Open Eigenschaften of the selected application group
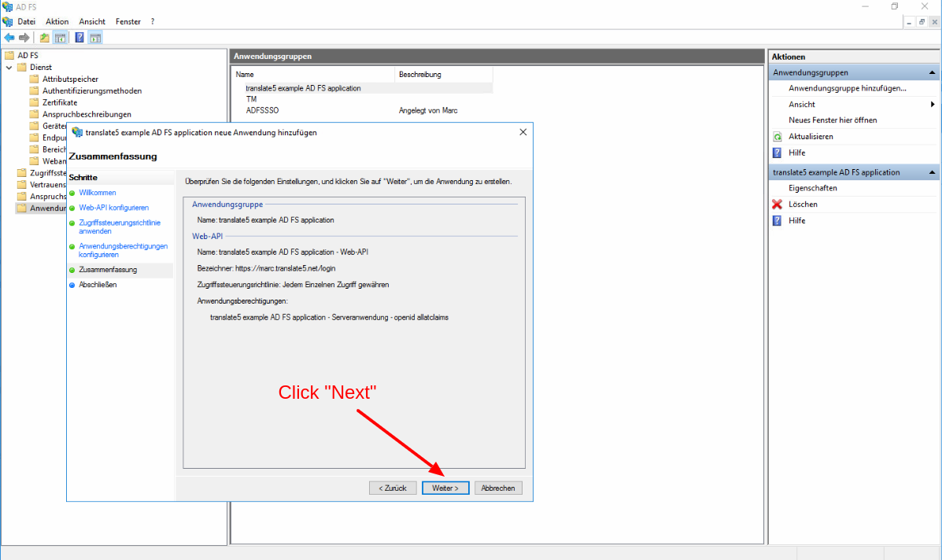Viewport: 942px width, 560px height. 812,188
